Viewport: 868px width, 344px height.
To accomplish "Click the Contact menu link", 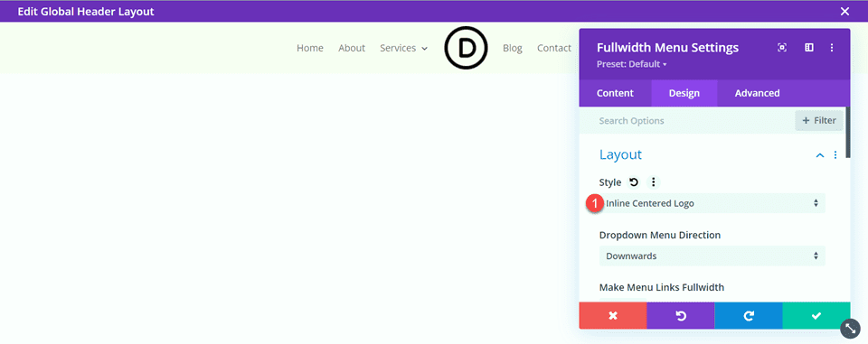I will (x=554, y=48).
